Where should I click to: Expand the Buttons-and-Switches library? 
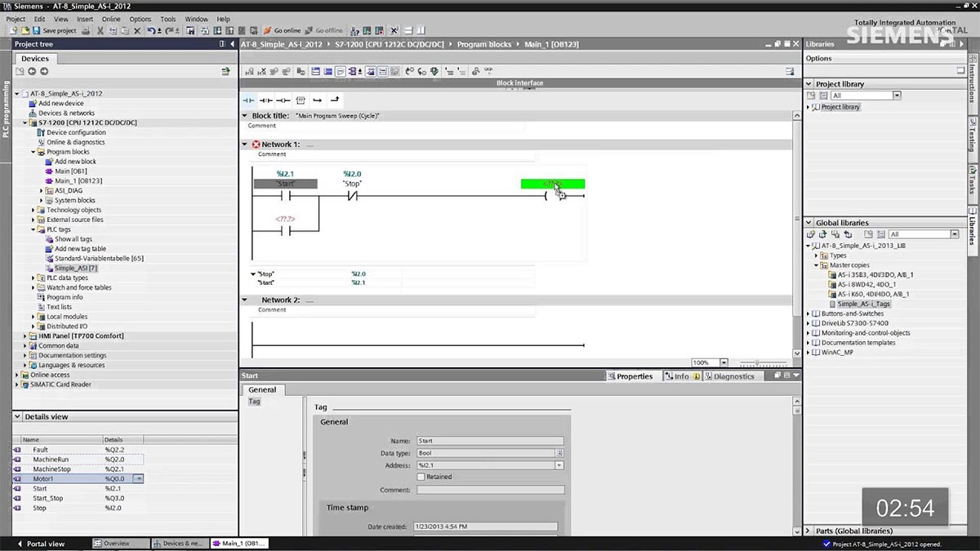click(x=808, y=313)
